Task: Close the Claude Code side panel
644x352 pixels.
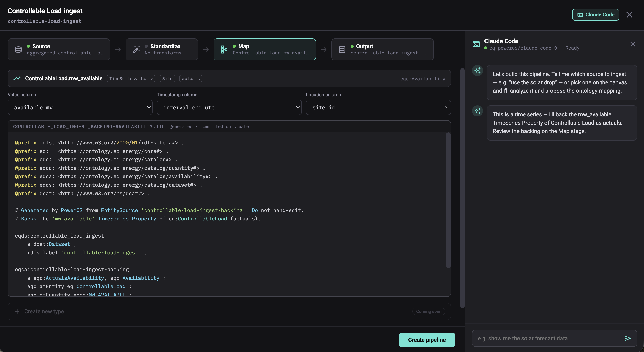Action: point(633,44)
